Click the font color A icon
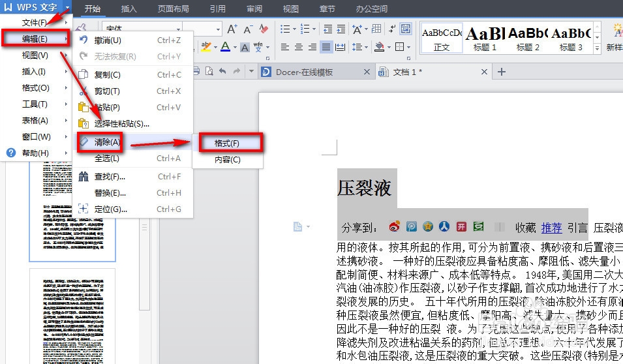The image size is (623, 364). [225, 47]
